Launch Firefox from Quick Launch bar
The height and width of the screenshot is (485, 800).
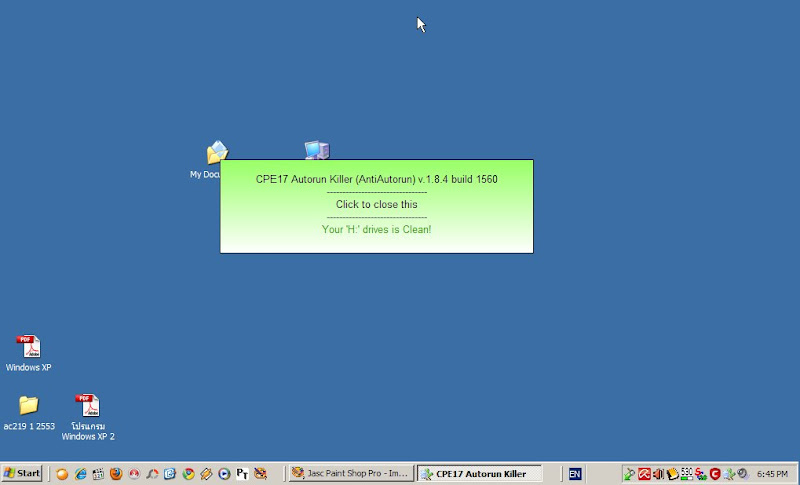(116, 474)
